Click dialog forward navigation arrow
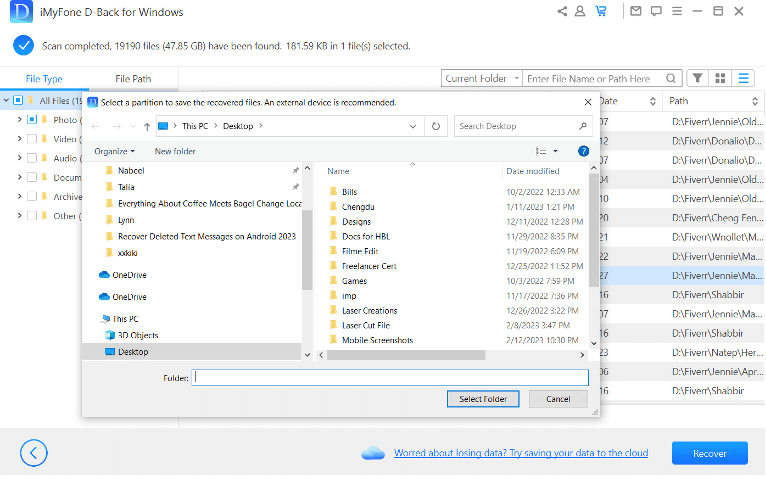Image resolution: width=766 pixels, height=477 pixels. (116, 127)
